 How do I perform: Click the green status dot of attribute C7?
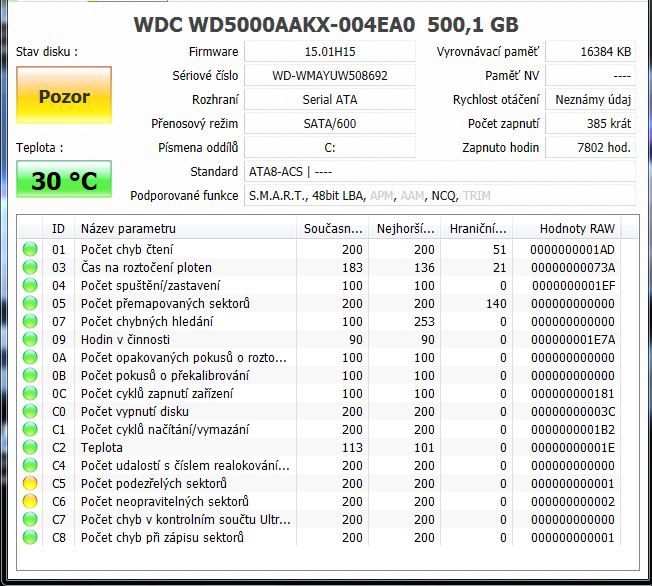coord(30,519)
